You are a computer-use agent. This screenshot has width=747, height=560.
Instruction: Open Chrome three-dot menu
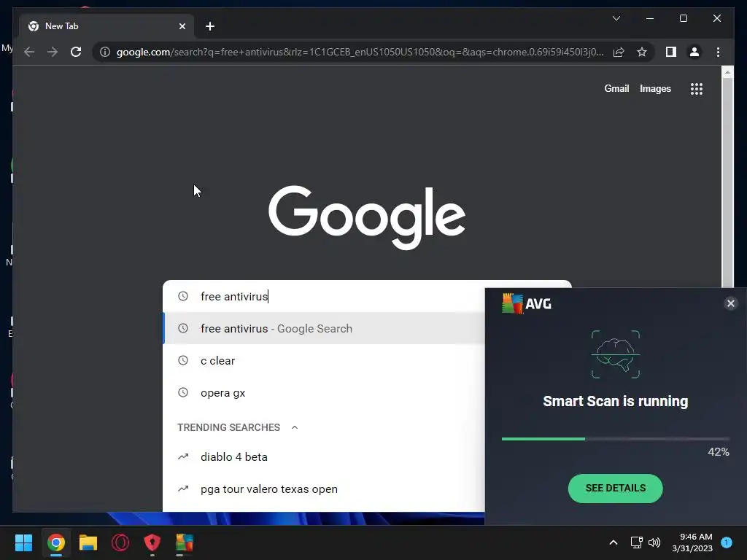click(718, 52)
